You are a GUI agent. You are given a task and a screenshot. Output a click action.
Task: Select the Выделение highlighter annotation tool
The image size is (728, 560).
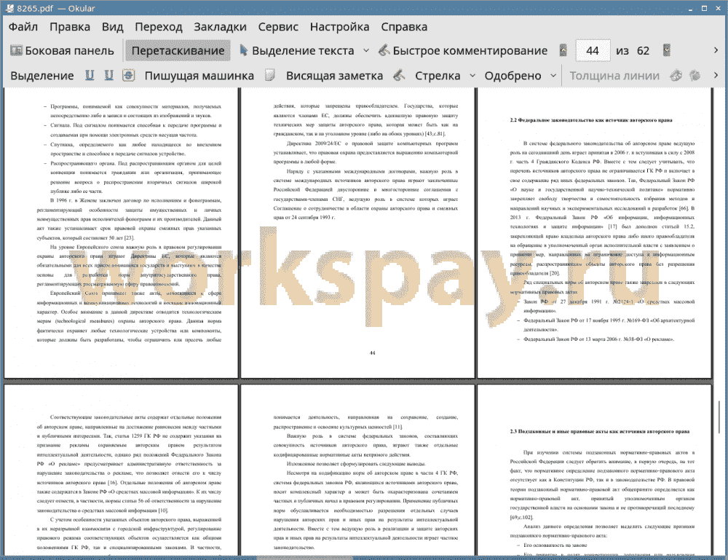(x=41, y=76)
